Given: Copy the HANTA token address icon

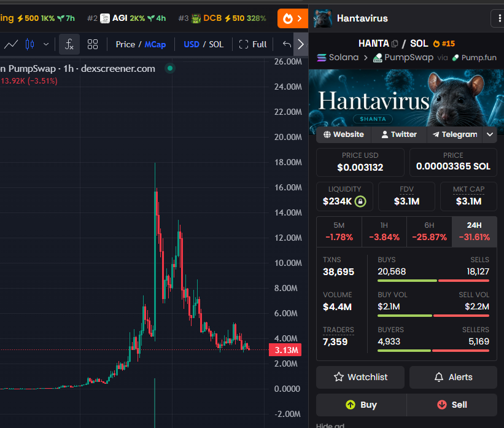Looking at the screenshot, I should pyautogui.click(x=395, y=44).
